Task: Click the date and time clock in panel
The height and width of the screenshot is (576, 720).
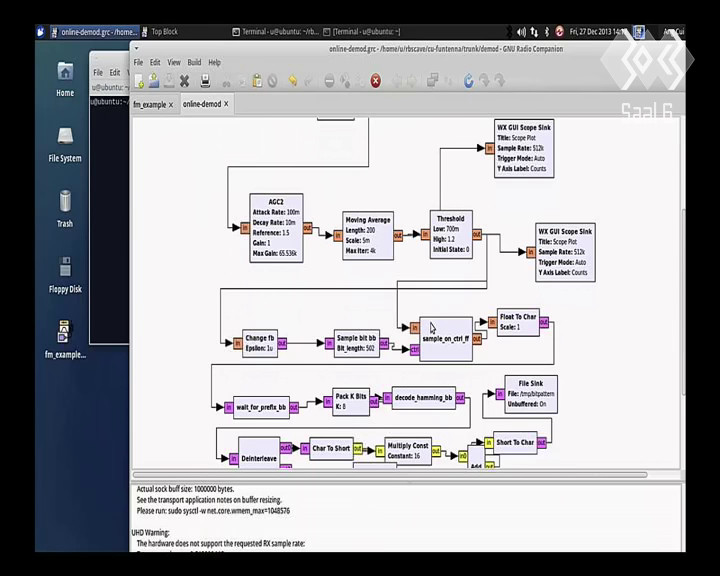Action: coord(598,32)
